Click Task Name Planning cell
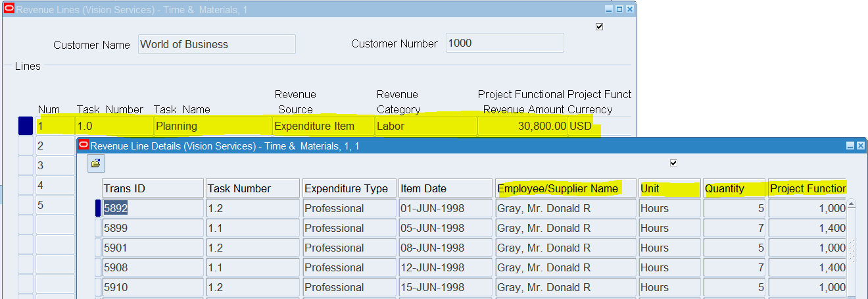This screenshot has width=868, height=299. (212, 126)
